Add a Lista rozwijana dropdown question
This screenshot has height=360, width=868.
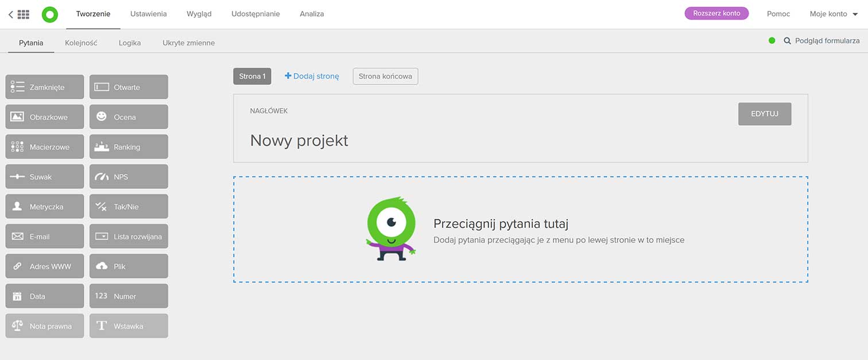pyautogui.click(x=129, y=237)
